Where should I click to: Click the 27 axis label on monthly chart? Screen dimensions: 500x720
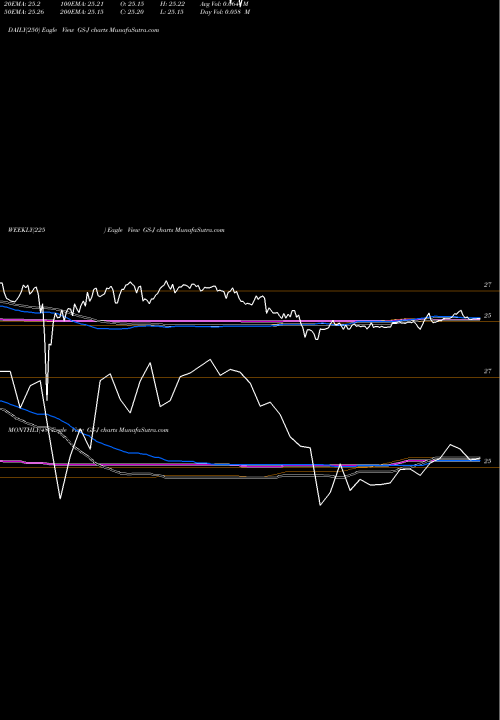[487, 371]
